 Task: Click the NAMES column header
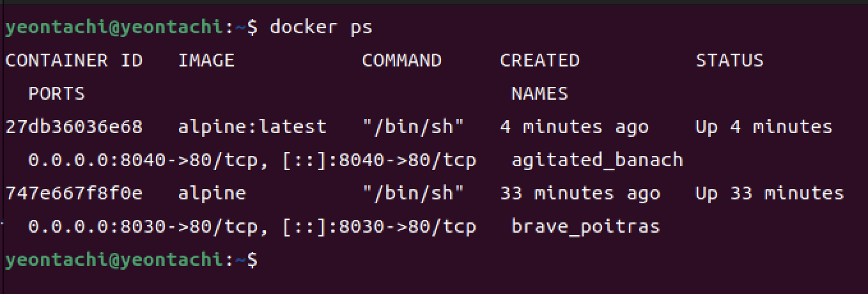click(540, 94)
